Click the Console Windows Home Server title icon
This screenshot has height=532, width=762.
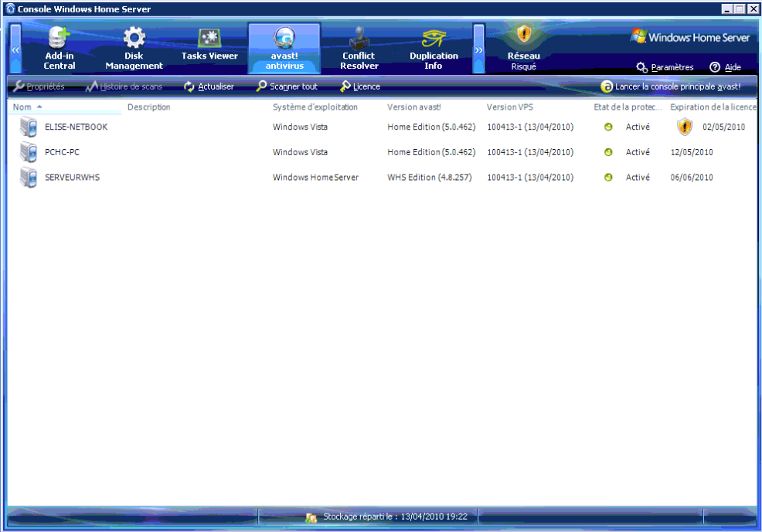coord(10,8)
